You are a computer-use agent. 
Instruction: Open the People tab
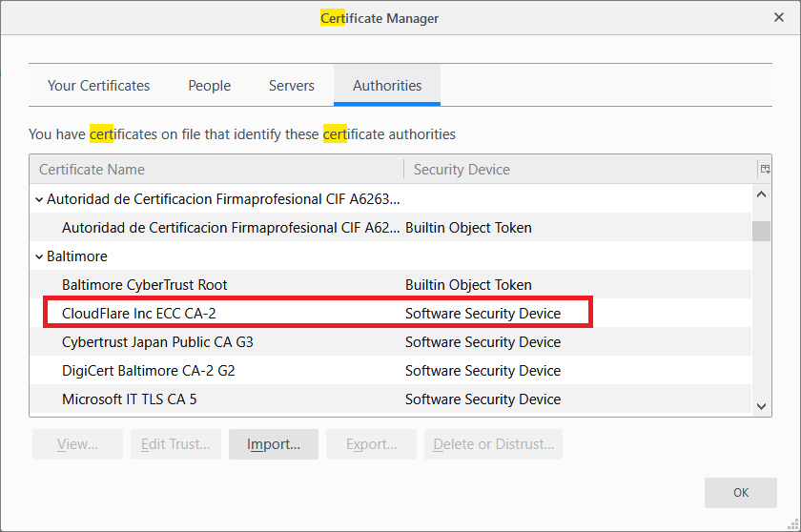[209, 86]
